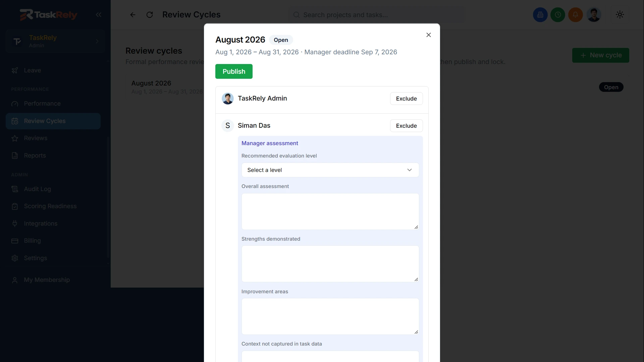Click the Integrations plug icon
Viewport: 644px width, 362px height.
click(x=15, y=224)
